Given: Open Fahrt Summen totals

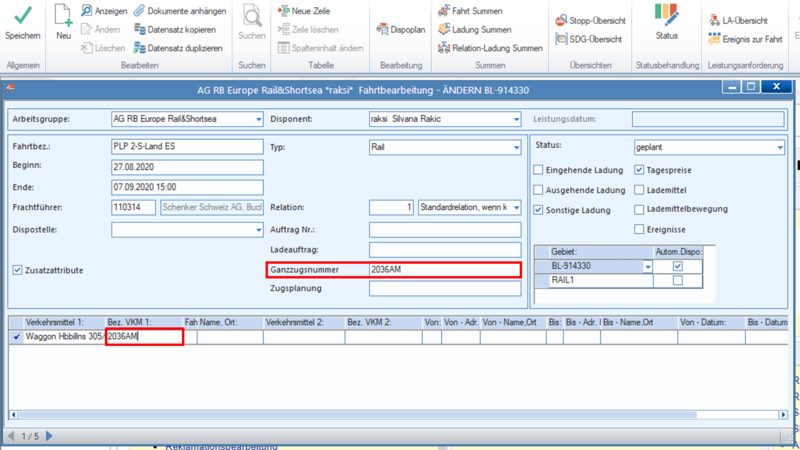Looking at the screenshot, I should click(470, 11).
